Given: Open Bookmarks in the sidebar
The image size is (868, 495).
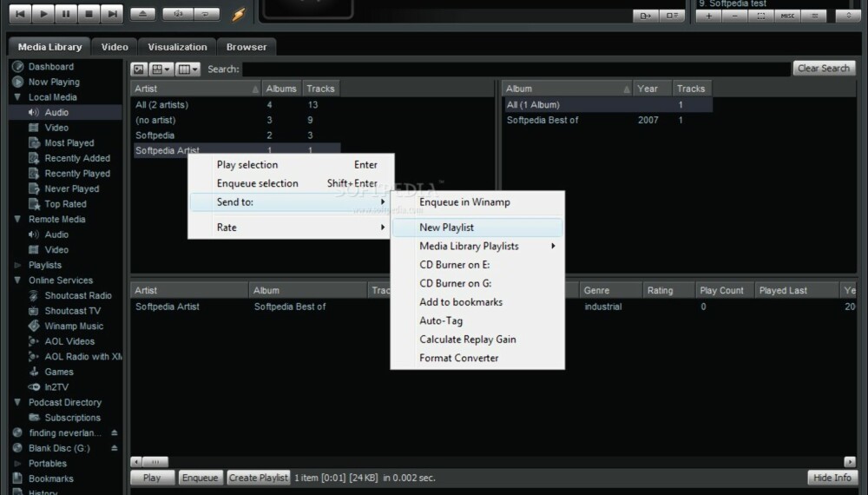Looking at the screenshot, I should point(51,479).
